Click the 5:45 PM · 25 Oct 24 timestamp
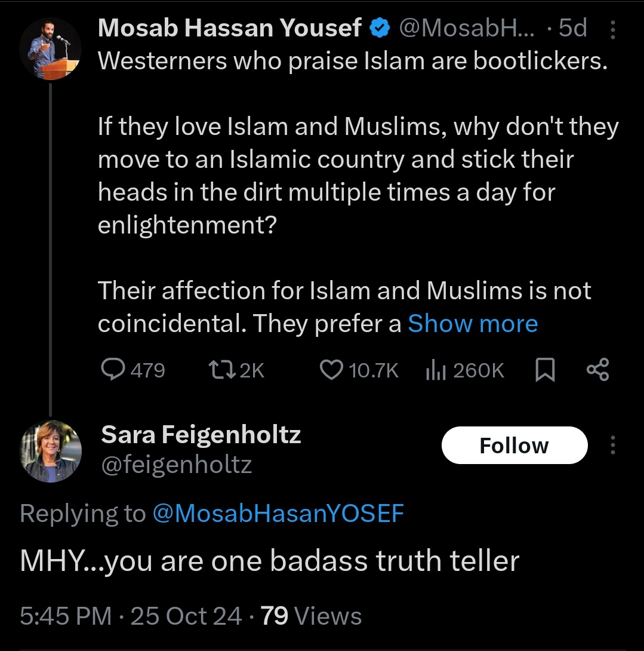The image size is (644, 651). click(x=131, y=616)
